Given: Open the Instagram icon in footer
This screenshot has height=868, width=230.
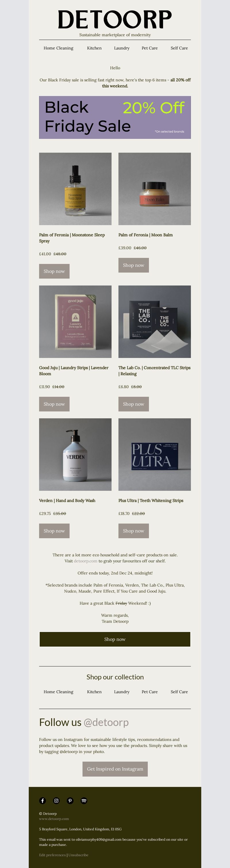Looking at the screenshot, I should click(x=56, y=801).
